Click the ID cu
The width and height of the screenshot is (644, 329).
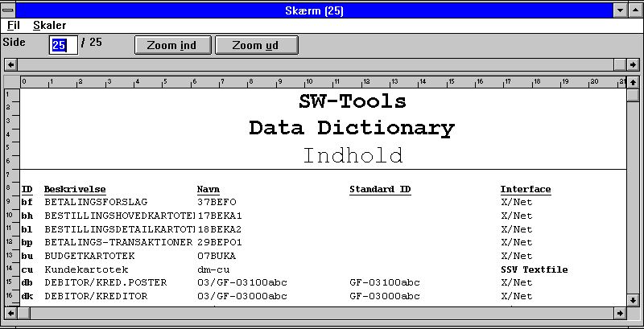(x=27, y=270)
